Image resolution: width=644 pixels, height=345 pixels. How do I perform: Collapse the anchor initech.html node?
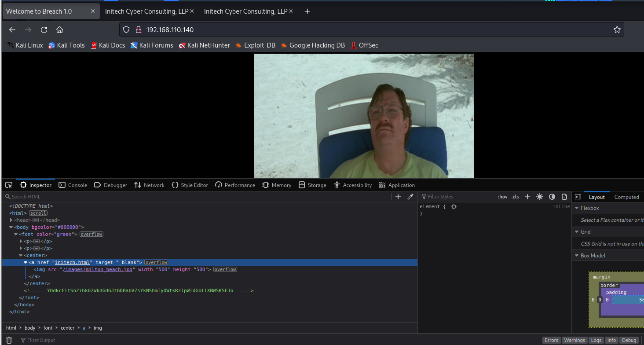(x=26, y=262)
